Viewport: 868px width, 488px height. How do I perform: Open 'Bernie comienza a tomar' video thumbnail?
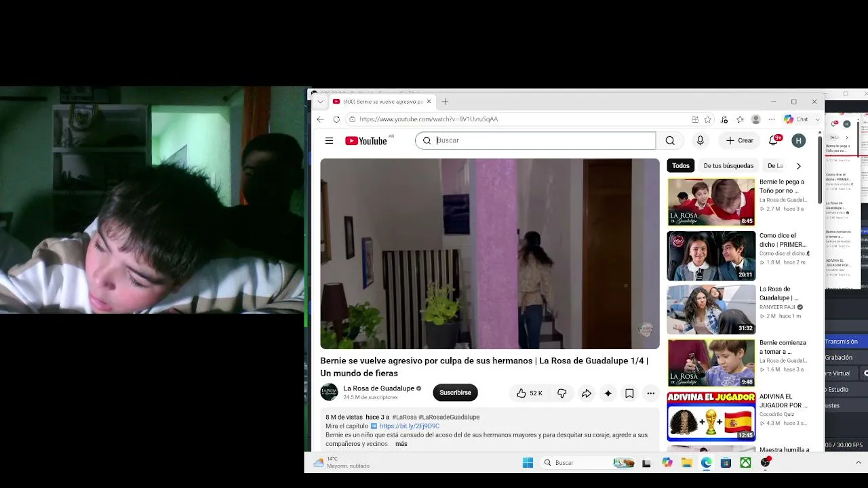tap(711, 363)
